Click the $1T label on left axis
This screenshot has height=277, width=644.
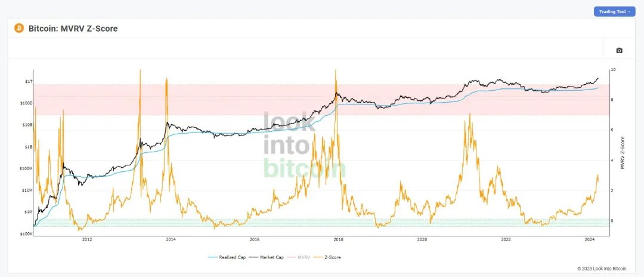tap(28, 81)
